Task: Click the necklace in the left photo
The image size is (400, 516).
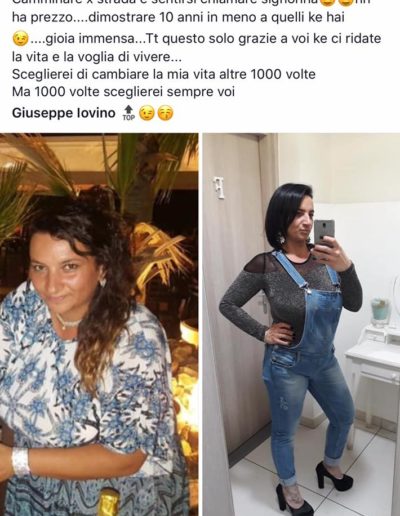Action: point(68,322)
